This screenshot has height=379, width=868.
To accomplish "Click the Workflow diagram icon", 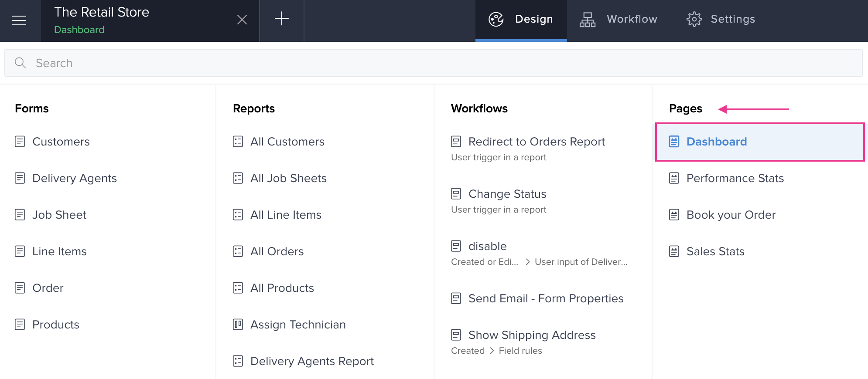I will coord(587,20).
